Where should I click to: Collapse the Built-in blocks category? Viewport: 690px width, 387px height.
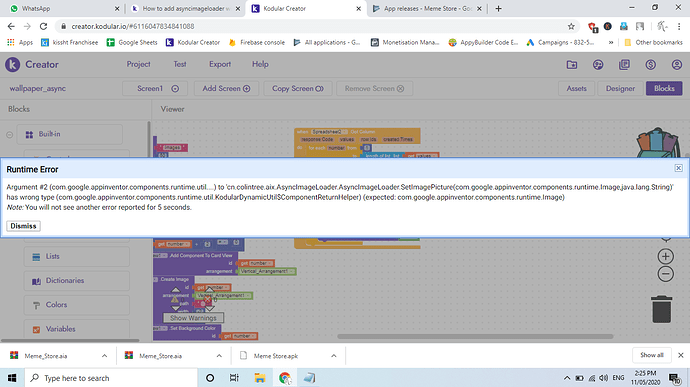[x=9, y=135]
